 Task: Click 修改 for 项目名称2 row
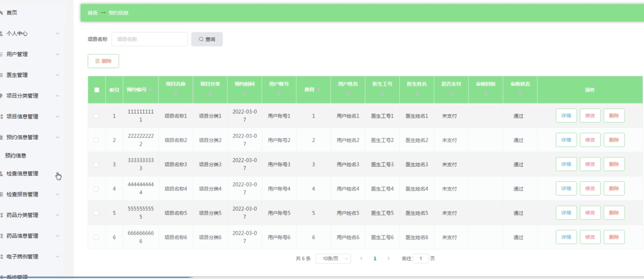click(x=590, y=140)
